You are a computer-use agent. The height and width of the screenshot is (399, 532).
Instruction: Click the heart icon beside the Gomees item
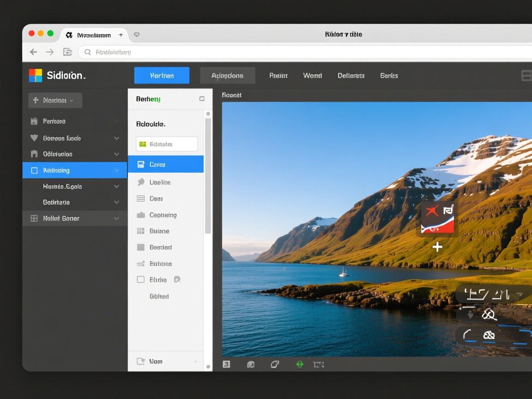pyautogui.click(x=34, y=138)
